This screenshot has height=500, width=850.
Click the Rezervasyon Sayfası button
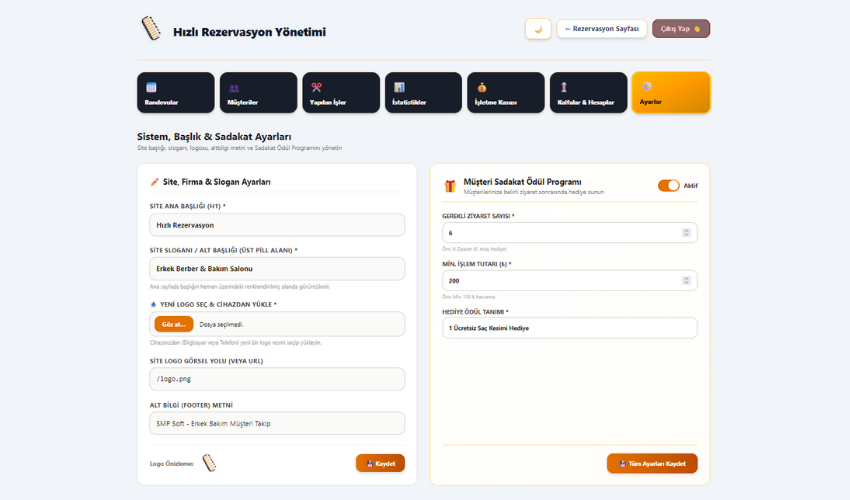tap(602, 29)
